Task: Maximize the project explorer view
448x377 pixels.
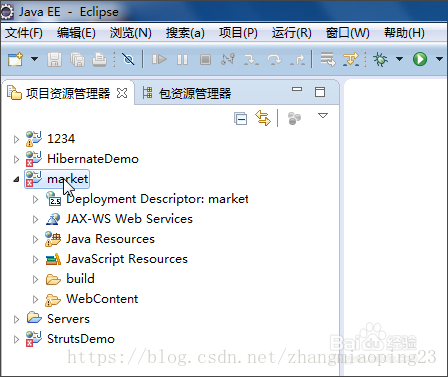Action: [320, 92]
